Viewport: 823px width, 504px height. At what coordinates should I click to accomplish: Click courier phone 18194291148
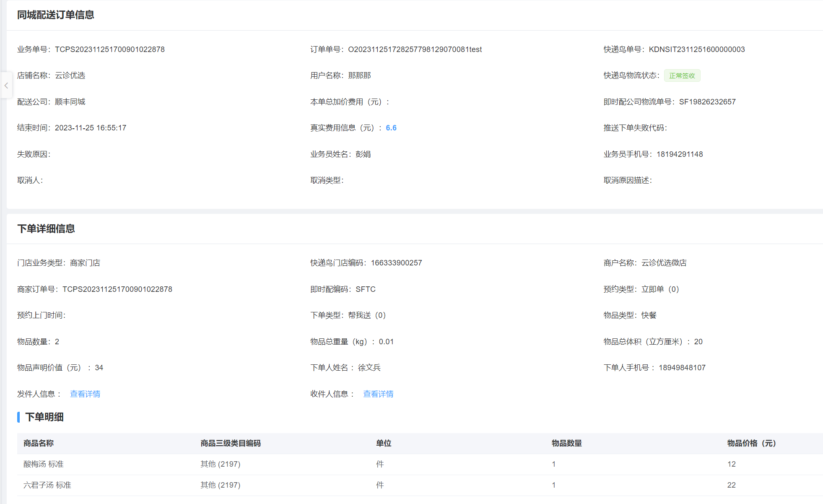(x=680, y=154)
